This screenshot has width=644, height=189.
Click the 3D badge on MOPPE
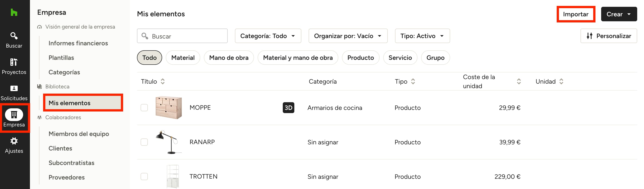point(288,108)
